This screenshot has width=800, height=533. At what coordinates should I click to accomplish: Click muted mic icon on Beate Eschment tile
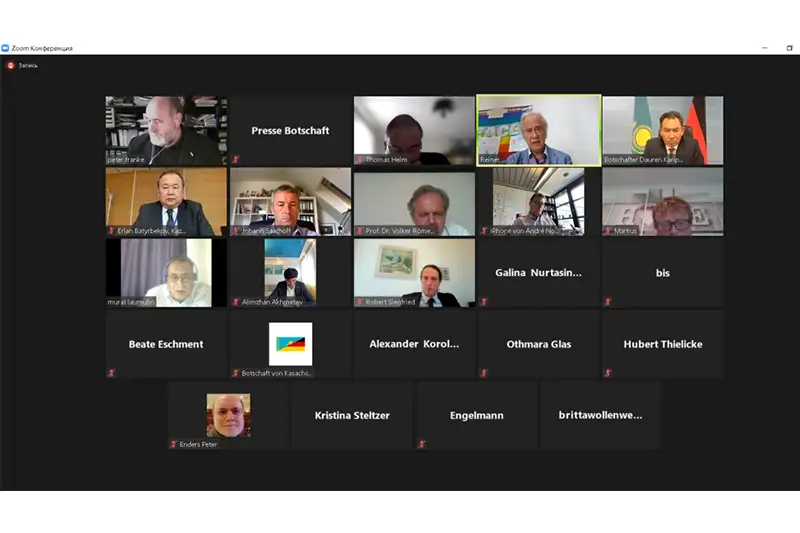pyautogui.click(x=112, y=373)
